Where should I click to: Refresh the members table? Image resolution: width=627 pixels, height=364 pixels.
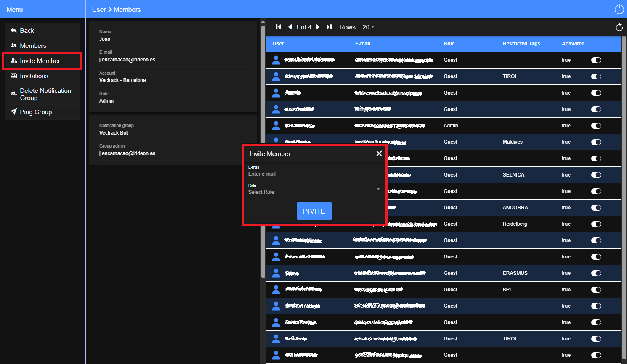619,27
